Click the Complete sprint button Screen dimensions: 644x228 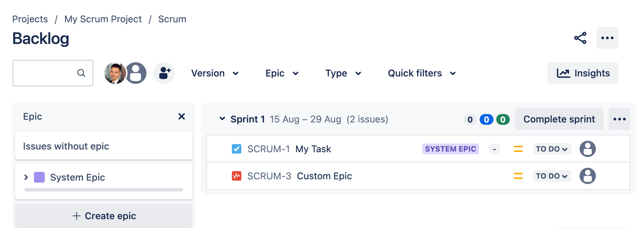pos(559,119)
